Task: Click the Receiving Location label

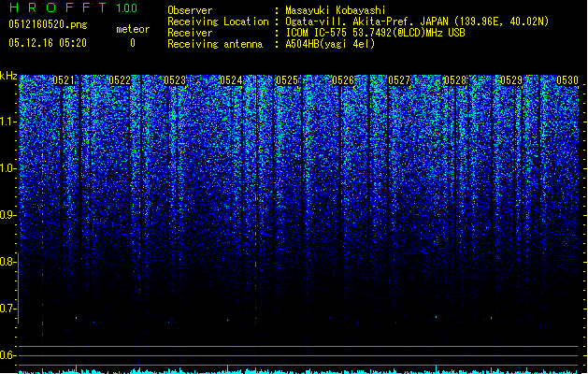Action: (218, 22)
